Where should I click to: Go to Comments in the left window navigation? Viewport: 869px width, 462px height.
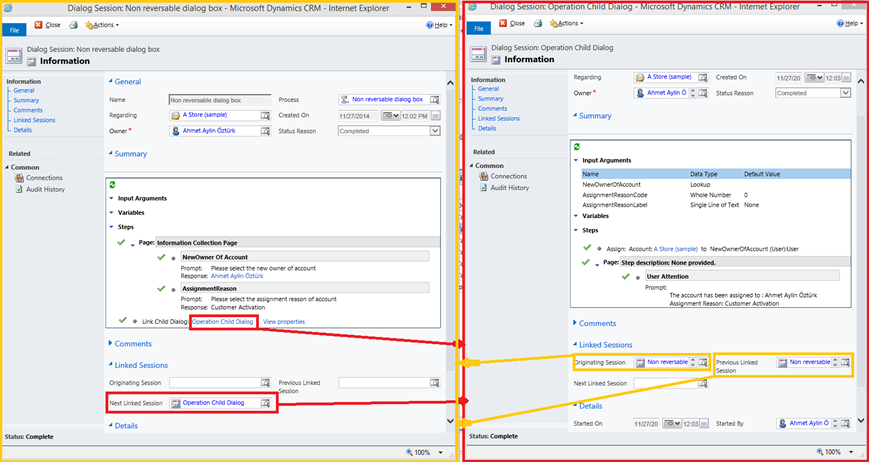coord(28,110)
